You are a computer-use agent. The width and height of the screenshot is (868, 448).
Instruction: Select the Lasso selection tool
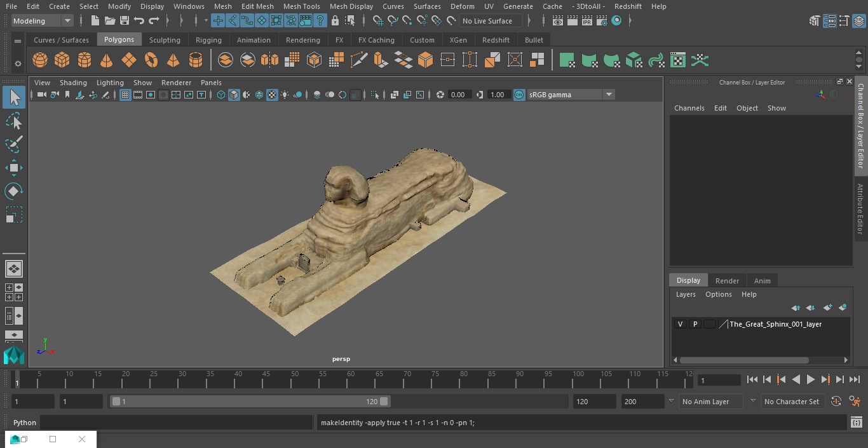tap(13, 121)
